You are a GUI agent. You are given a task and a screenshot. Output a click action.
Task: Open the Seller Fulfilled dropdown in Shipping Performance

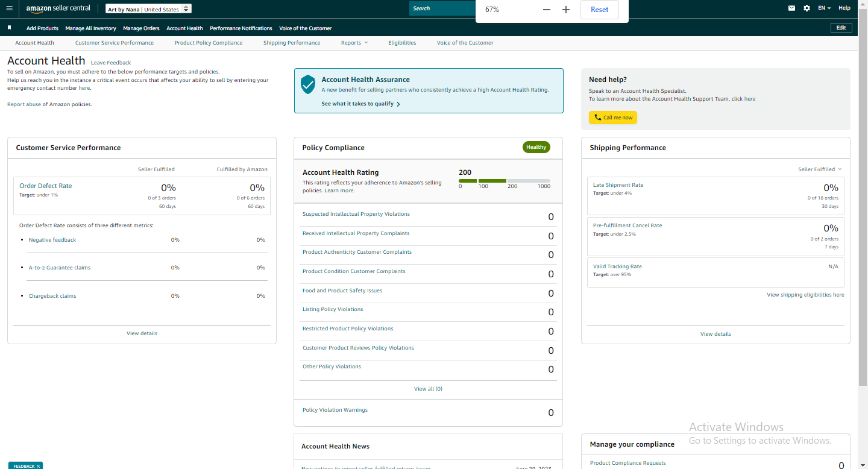[x=820, y=169]
